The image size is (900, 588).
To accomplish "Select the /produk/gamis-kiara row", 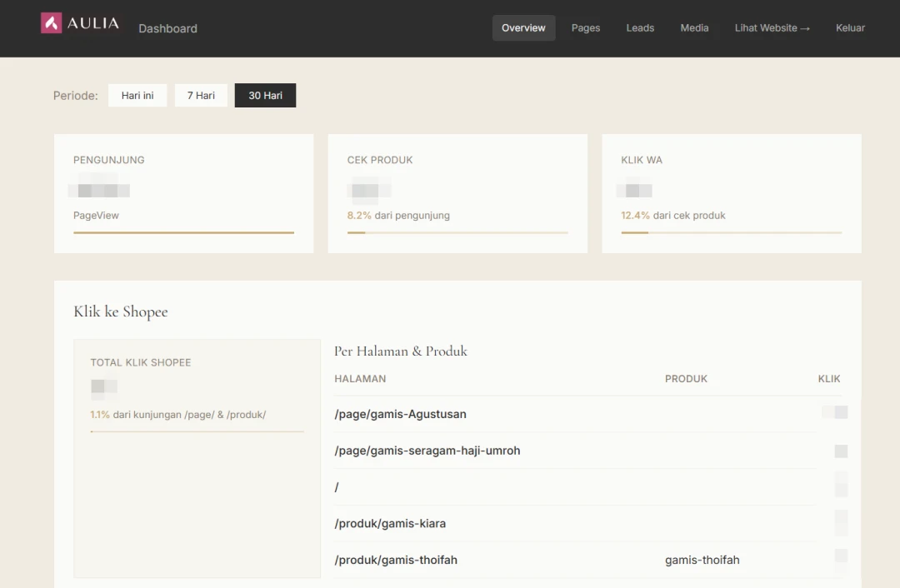I will coord(587,523).
